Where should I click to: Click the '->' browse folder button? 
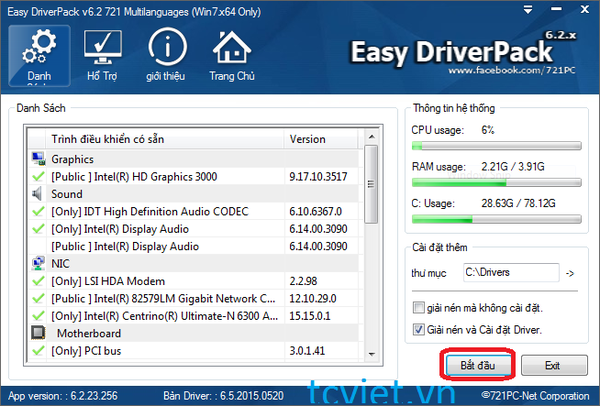(x=570, y=273)
